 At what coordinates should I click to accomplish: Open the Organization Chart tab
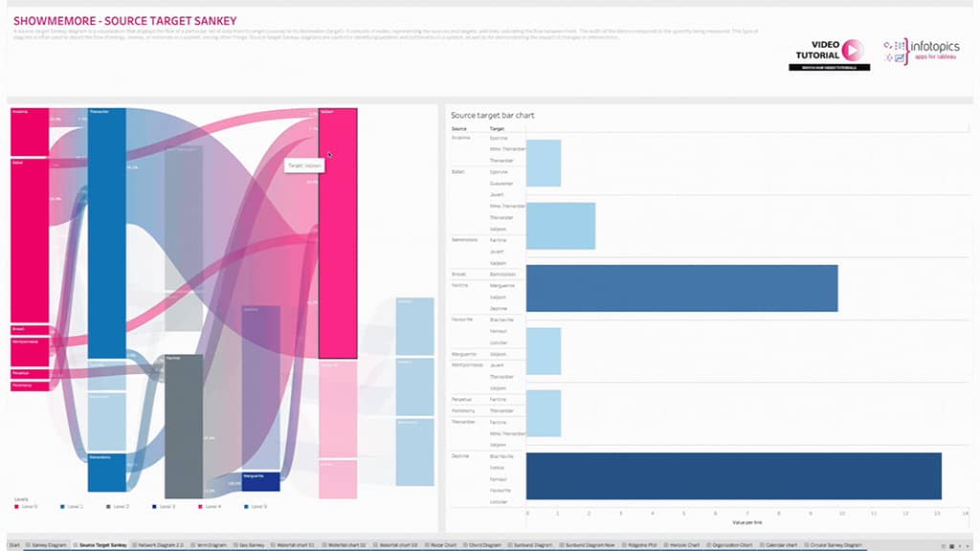point(728,545)
